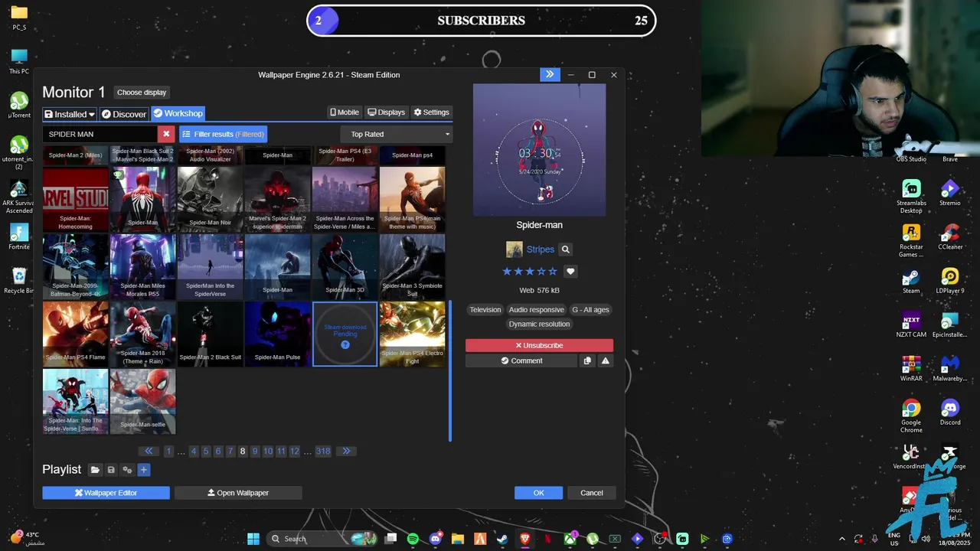Open File Explorer from taskbar
The image size is (980, 551).
pos(457,539)
